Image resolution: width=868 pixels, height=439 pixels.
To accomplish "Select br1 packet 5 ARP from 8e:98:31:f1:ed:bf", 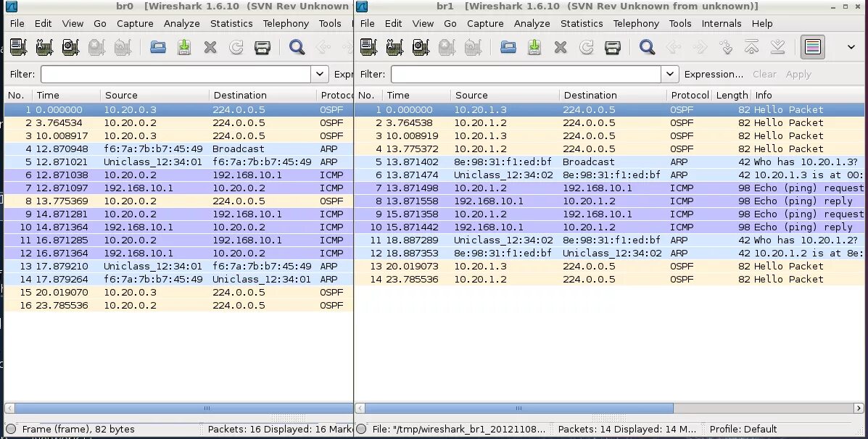I will [x=609, y=162].
